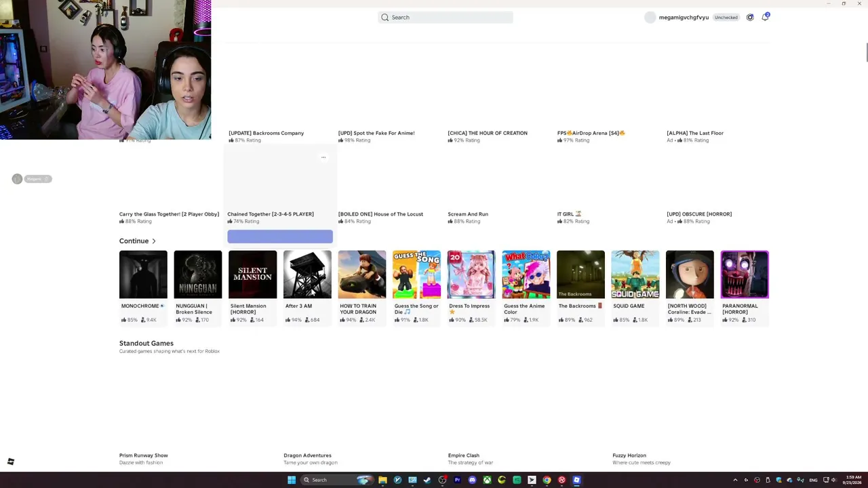Click the Standout Games heading
868x488 pixels.
pos(146,344)
